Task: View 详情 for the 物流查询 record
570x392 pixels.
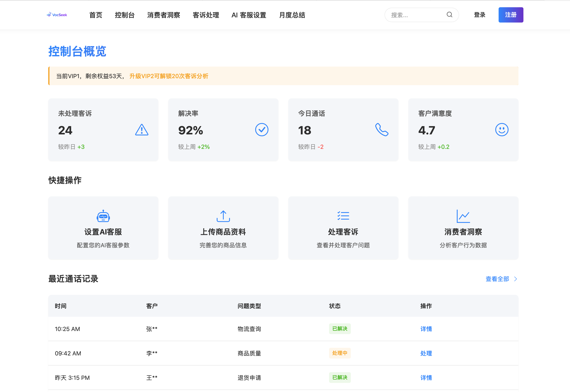Action: click(426, 329)
